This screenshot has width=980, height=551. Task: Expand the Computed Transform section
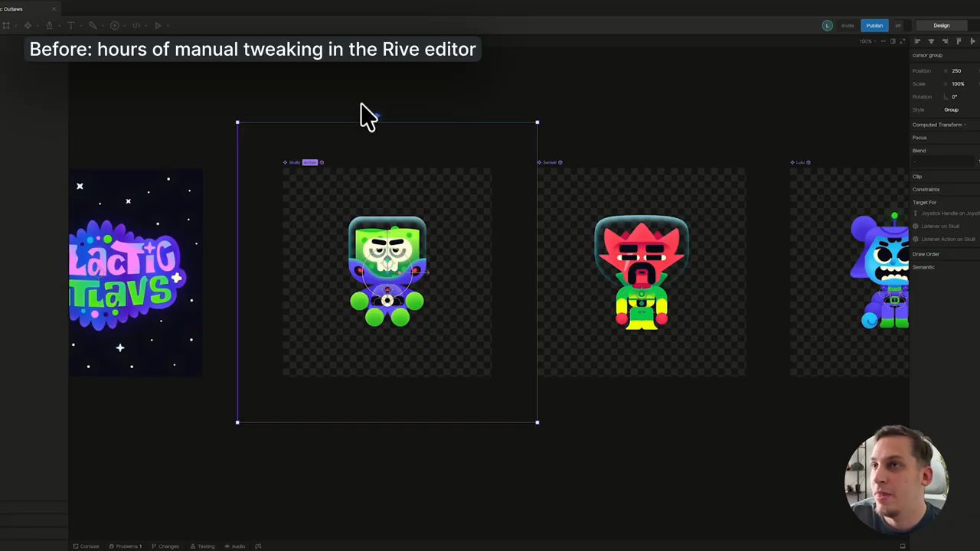(x=939, y=125)
